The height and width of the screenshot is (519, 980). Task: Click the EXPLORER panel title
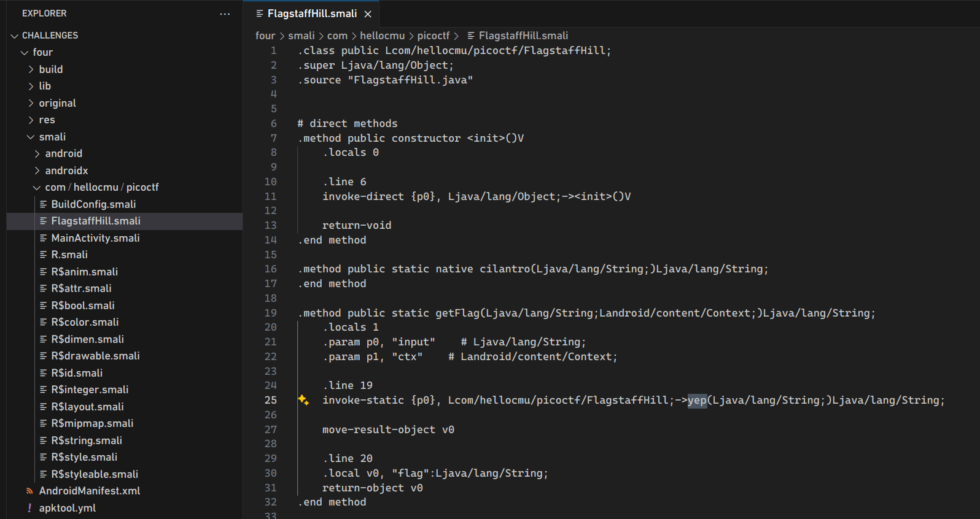click(x=44, y=13)
